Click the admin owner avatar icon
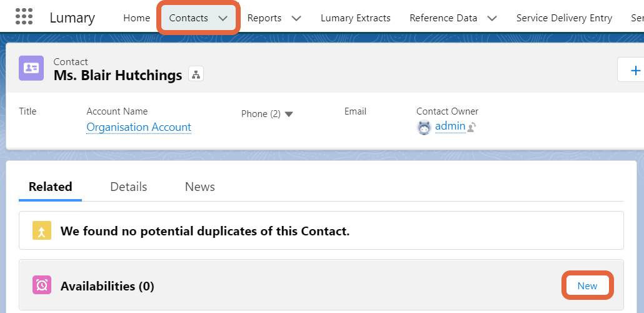 tap(424, 128)
